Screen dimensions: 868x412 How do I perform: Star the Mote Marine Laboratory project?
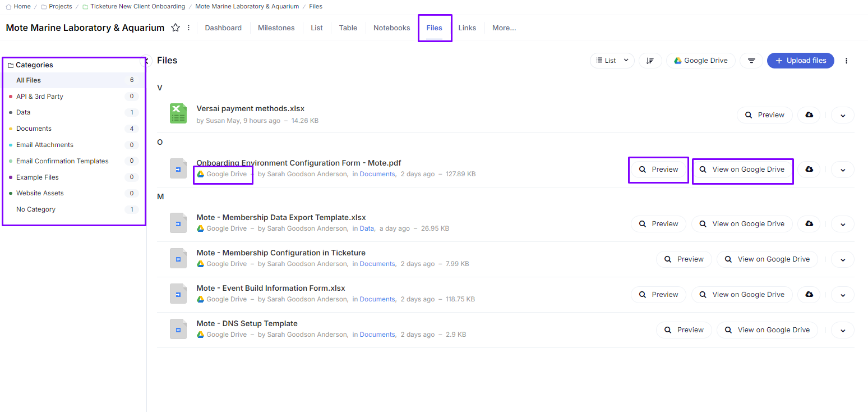click(x=176, y=28)
